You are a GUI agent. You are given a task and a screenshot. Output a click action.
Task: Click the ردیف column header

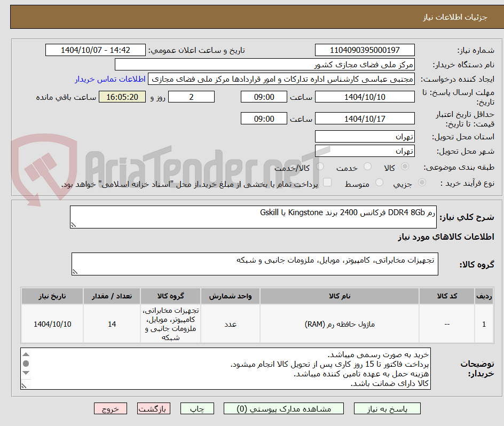click(484, 296)
